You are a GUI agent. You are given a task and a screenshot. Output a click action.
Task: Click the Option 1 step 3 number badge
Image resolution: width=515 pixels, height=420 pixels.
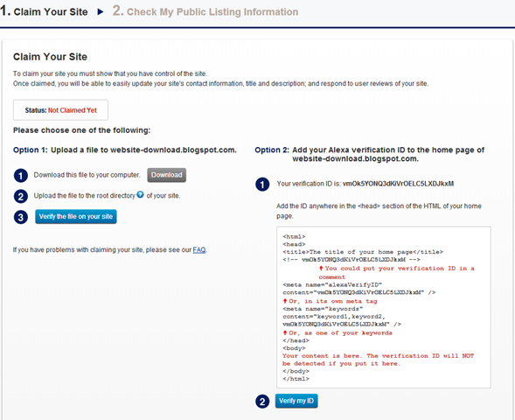(x=21, y=217)
